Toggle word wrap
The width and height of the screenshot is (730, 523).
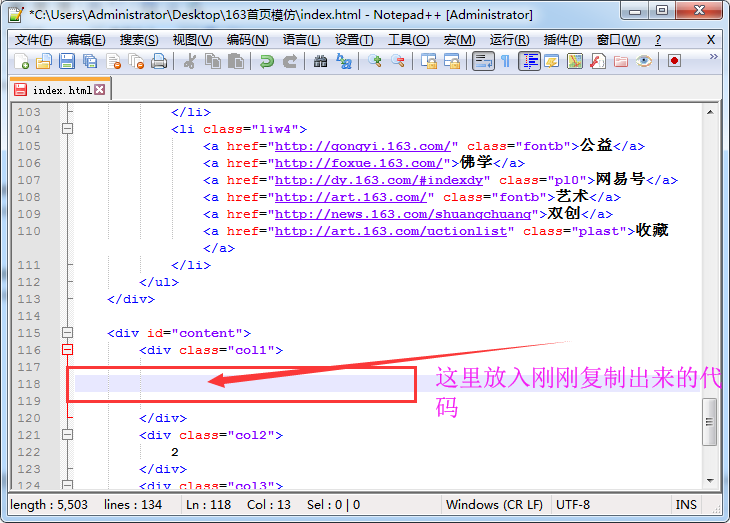coord(483,61)
